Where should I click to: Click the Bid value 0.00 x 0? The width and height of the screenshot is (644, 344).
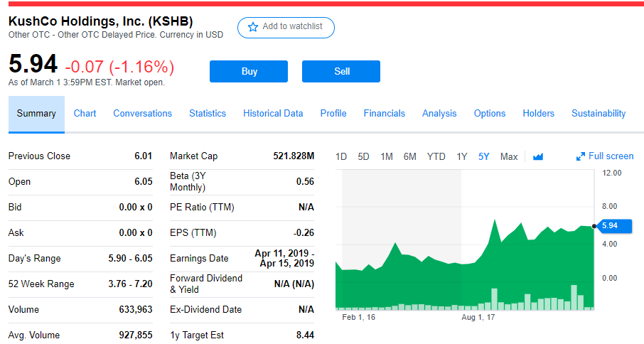tap(136, 208)
